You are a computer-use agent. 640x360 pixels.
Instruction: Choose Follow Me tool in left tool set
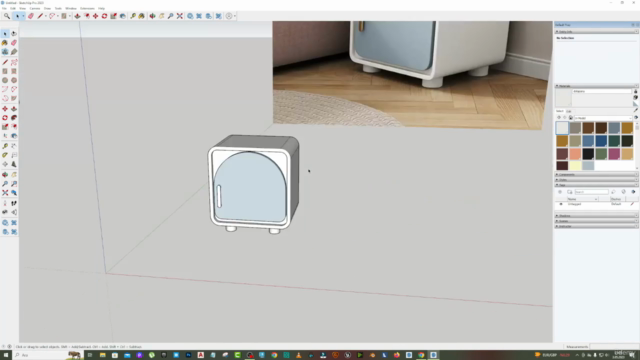click(14, 118)
